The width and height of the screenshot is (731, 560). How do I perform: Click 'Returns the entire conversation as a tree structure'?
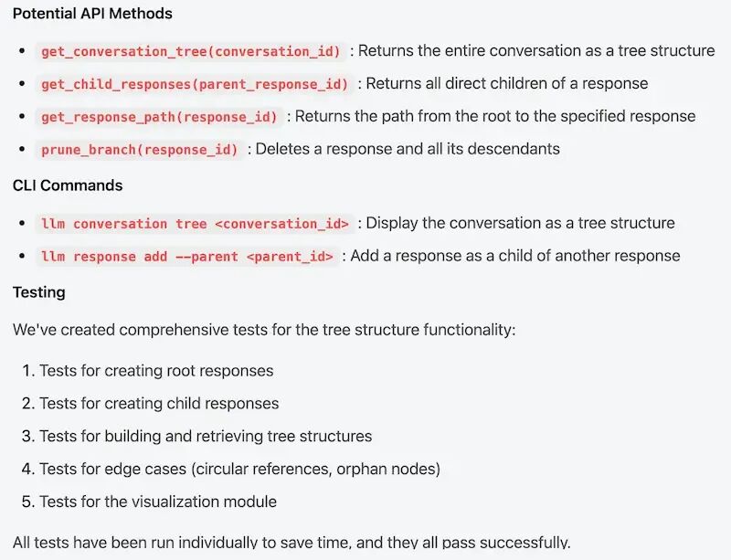536,50
